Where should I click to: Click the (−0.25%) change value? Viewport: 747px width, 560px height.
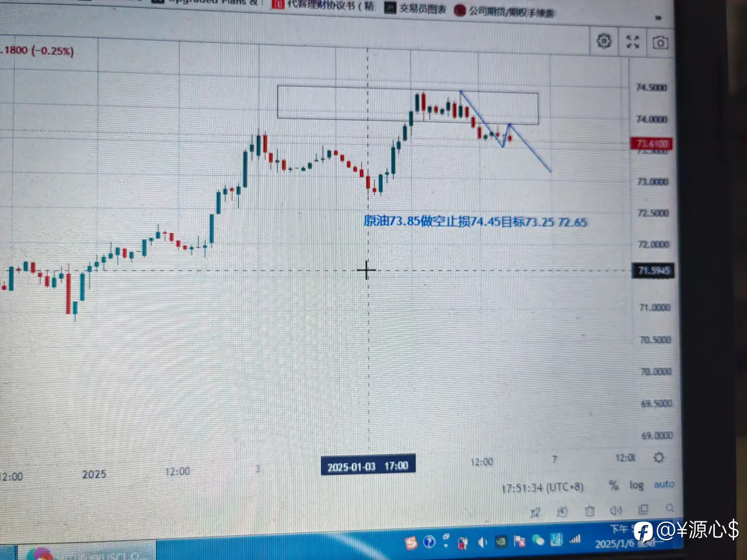[53, 51]
